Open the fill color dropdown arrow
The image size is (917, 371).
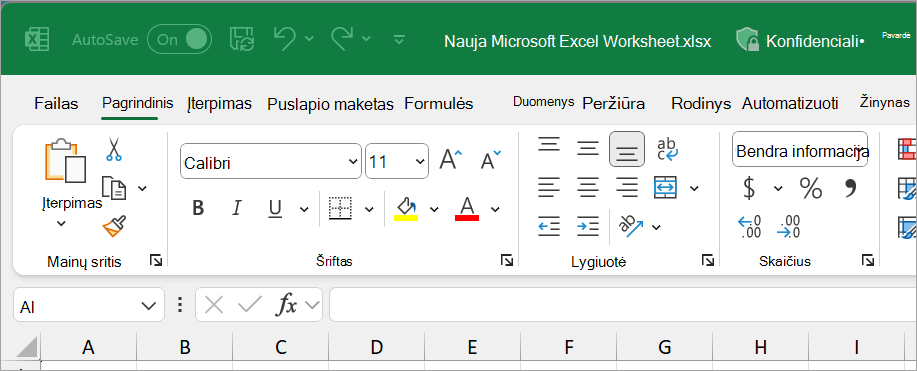click(x=434, y=209)
